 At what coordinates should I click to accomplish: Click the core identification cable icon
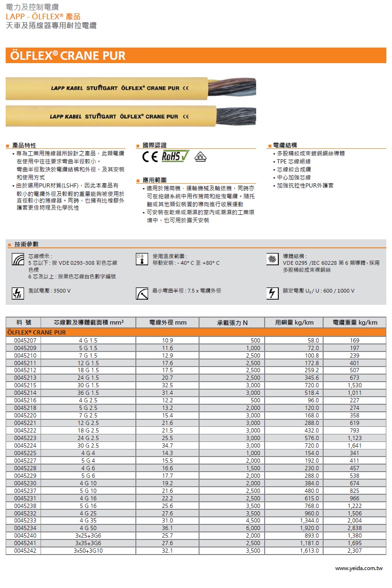point(18,260)
